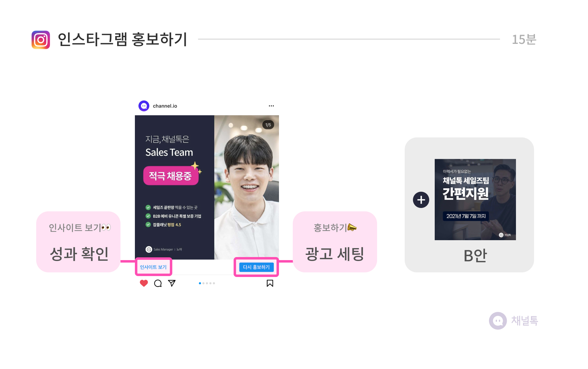Open the three-dot post options menu

click(x=271, y=106)
